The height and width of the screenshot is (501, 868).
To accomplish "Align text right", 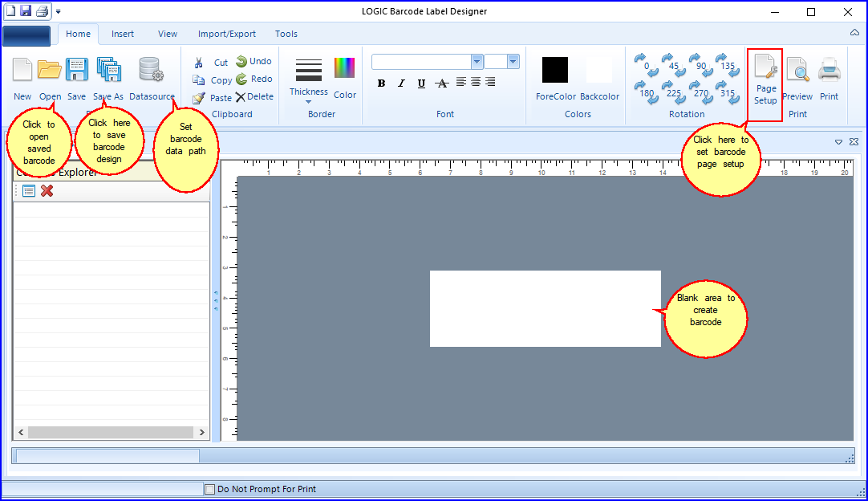I will point(490,82).
